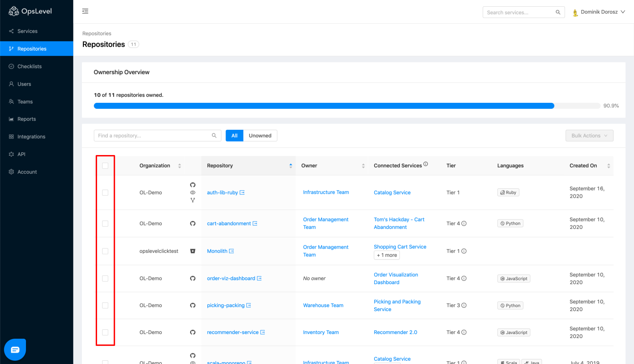Click the GitHub icon in the picking-packing row

click(193, 305)
